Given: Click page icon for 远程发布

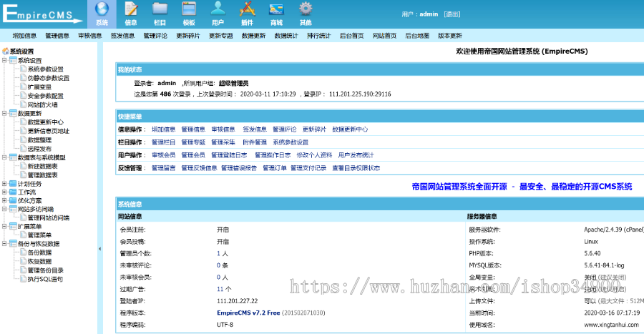Looking at the screenshot, I should click(24, 149).
